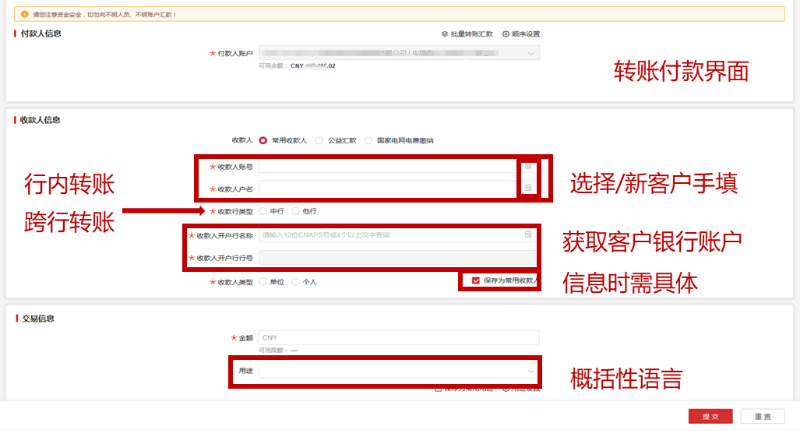Screen dimensions: 800x431
Task: Click the 重置 reset button
Action: [762, 416]
